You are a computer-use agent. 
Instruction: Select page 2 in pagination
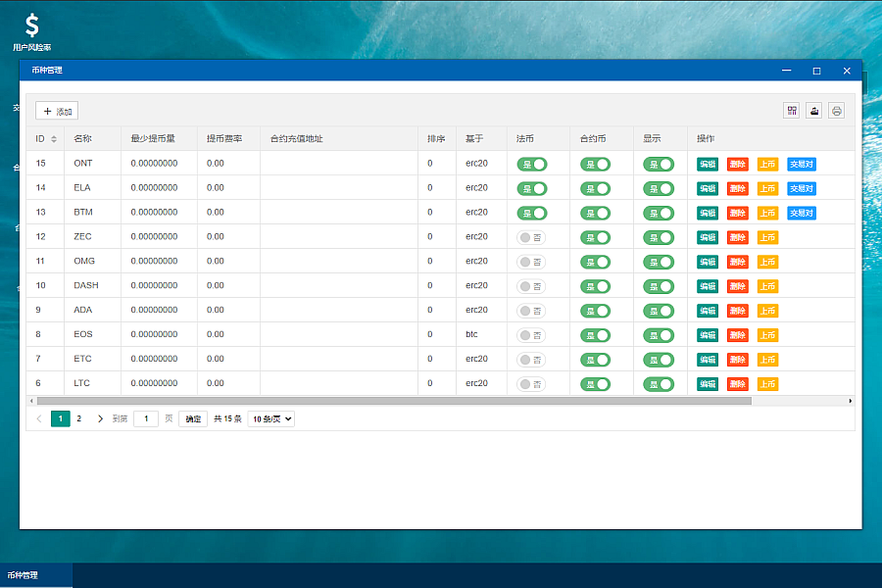click(x=79, y=418)
